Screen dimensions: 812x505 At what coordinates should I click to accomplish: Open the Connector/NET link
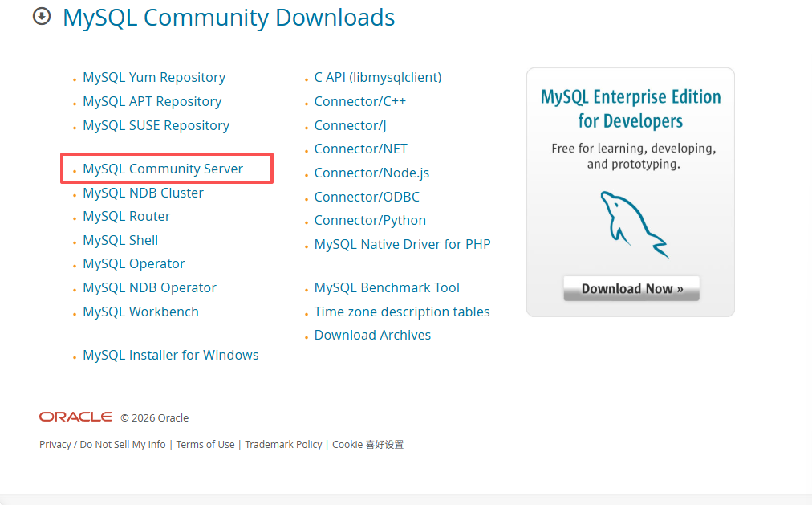point(361,149)
